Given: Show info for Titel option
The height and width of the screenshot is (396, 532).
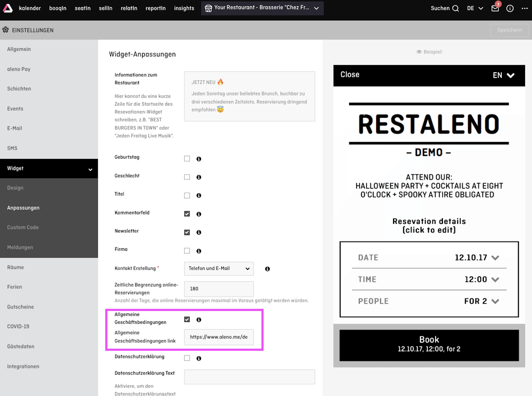Looking at the screenshot, I should (x=199, y=195).
